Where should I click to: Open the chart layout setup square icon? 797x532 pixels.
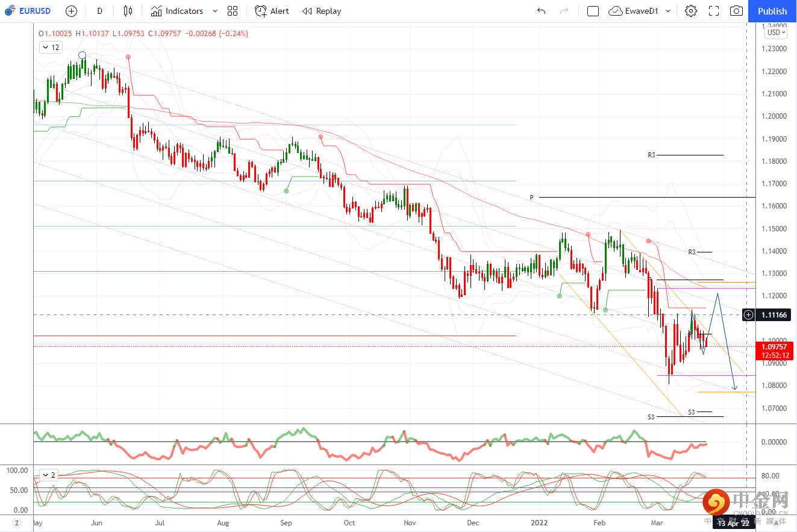[593, 11]
